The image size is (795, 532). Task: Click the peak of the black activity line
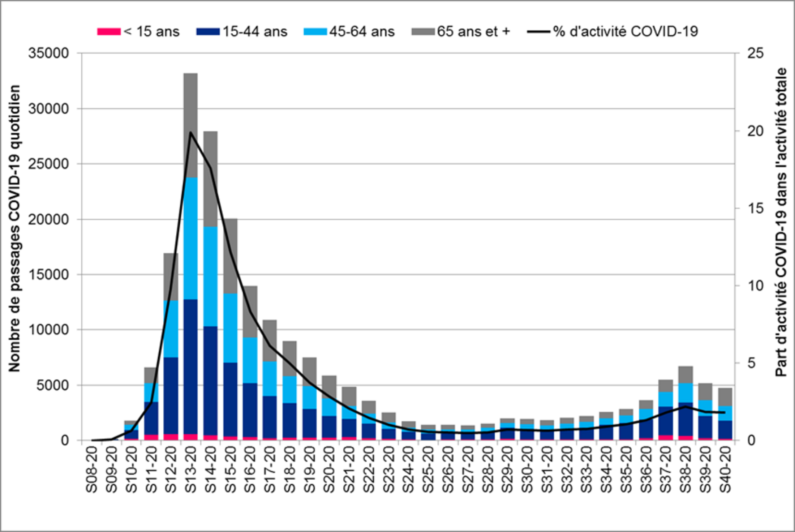pyautogui.click(x=190, y=132)
